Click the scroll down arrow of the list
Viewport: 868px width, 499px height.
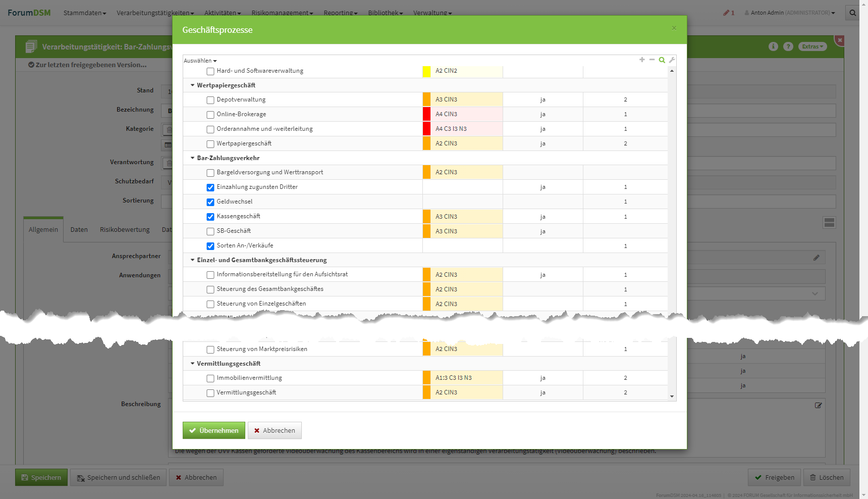(672, 396)
